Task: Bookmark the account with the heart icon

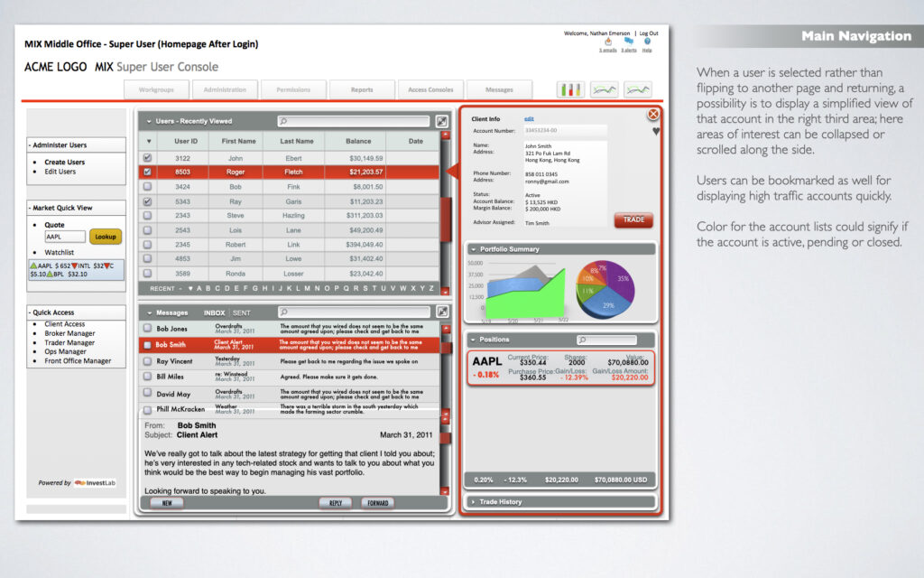Action: [656, 131]
